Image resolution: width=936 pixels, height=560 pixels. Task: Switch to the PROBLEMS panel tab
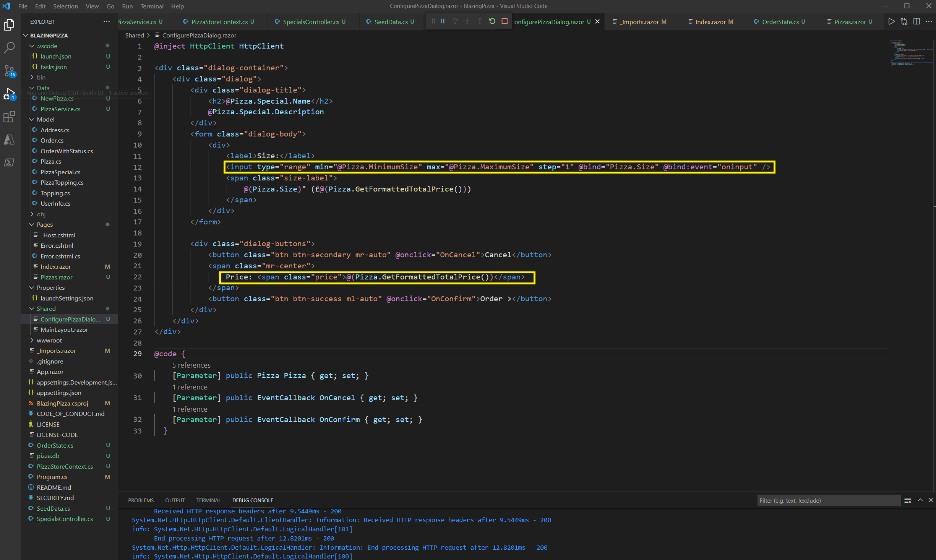click(x=141, y=500)
